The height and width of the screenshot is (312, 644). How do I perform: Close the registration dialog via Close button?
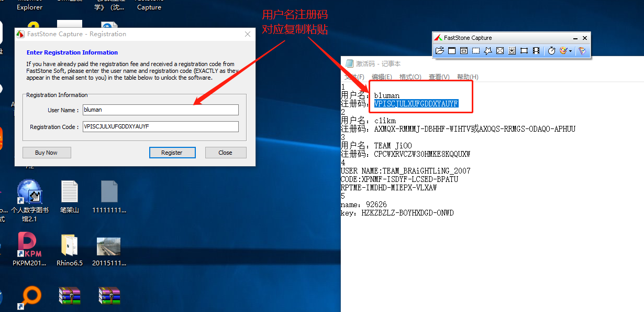[226, 152]
